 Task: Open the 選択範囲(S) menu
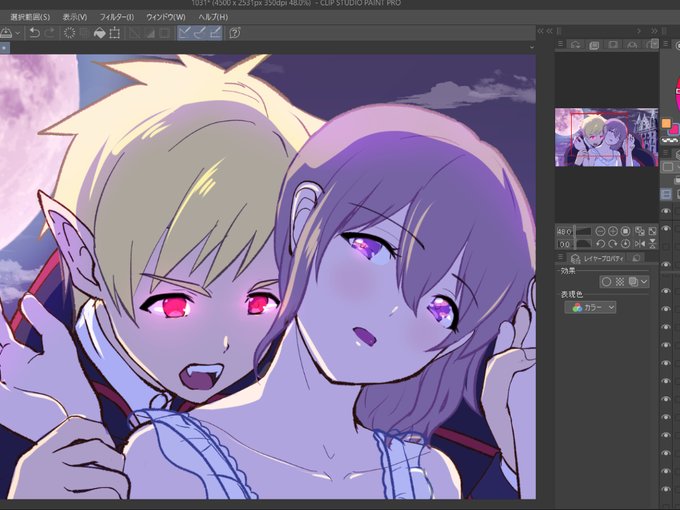coord(30,17)
